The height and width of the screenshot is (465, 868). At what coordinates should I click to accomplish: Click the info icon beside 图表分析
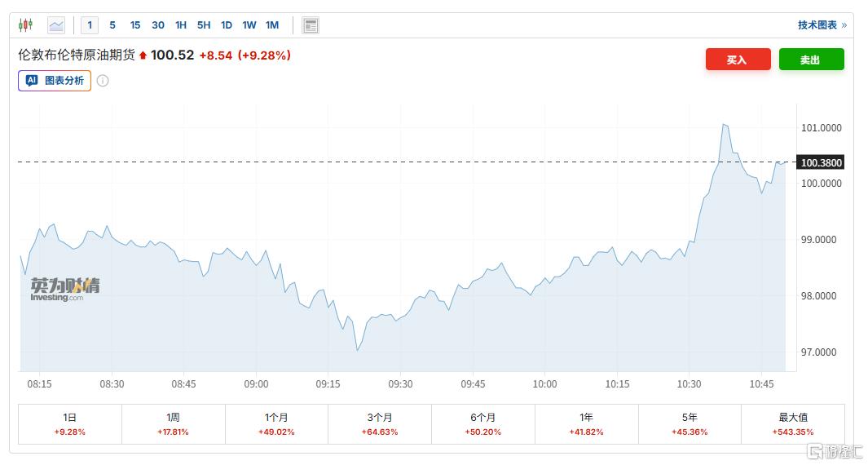click(x=103, y=81)
